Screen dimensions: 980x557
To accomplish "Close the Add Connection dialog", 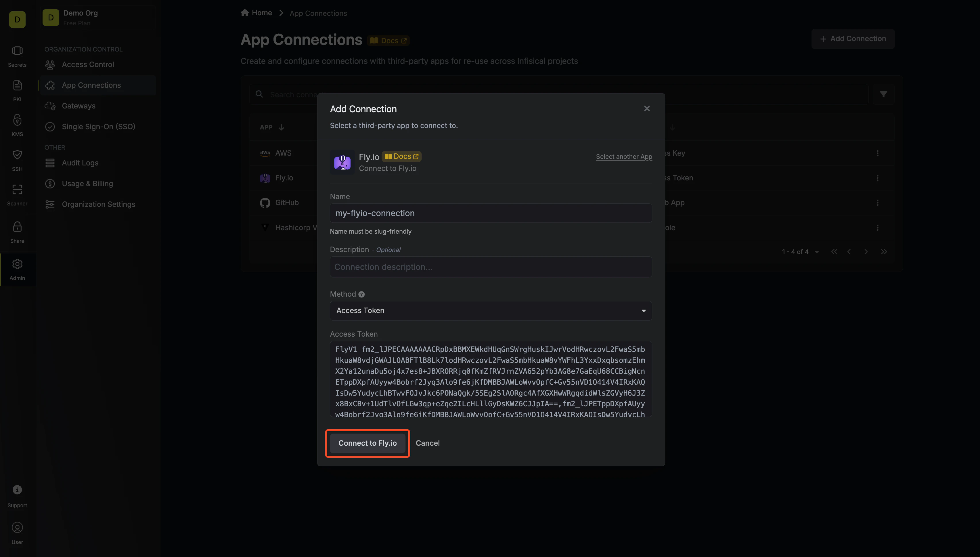I will point(647,109).
